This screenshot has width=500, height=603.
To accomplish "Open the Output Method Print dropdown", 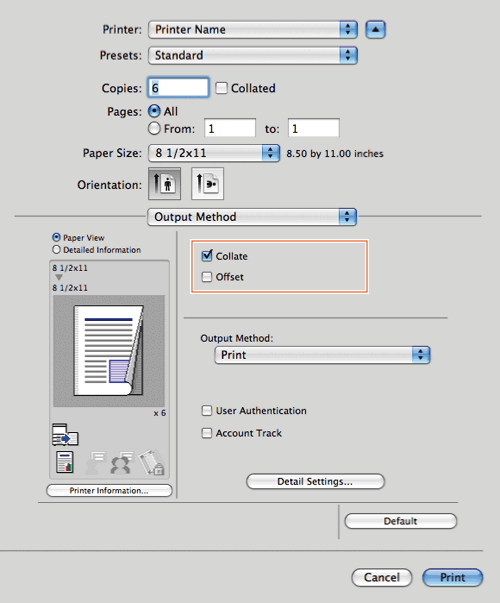I will click(322, 355).
